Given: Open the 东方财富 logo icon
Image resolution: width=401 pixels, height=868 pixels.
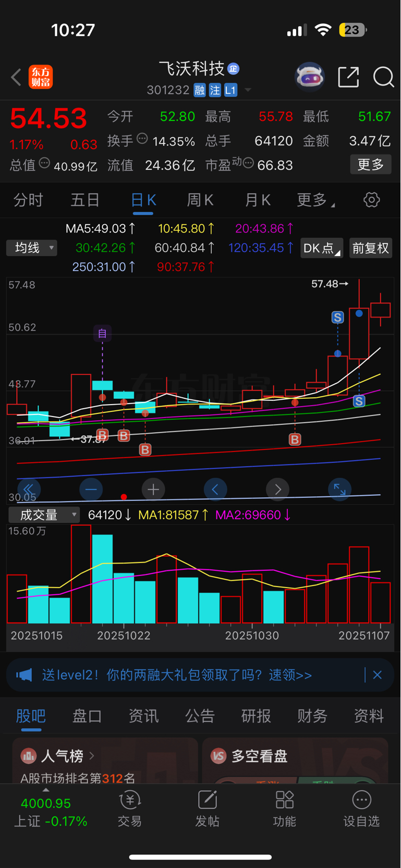Looking at the screenshot, I should click(41, 77).
